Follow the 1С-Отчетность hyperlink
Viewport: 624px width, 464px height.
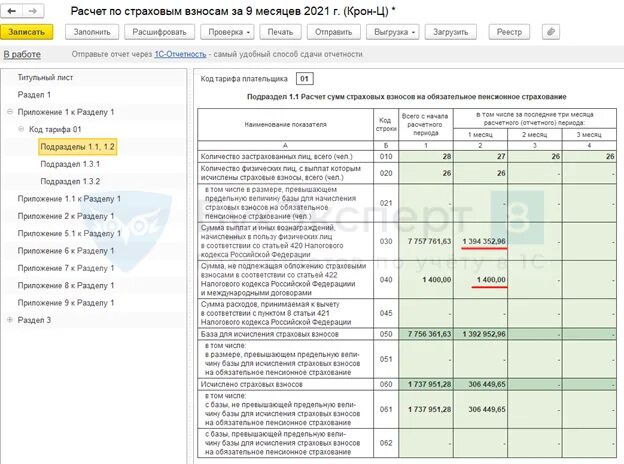180,54
